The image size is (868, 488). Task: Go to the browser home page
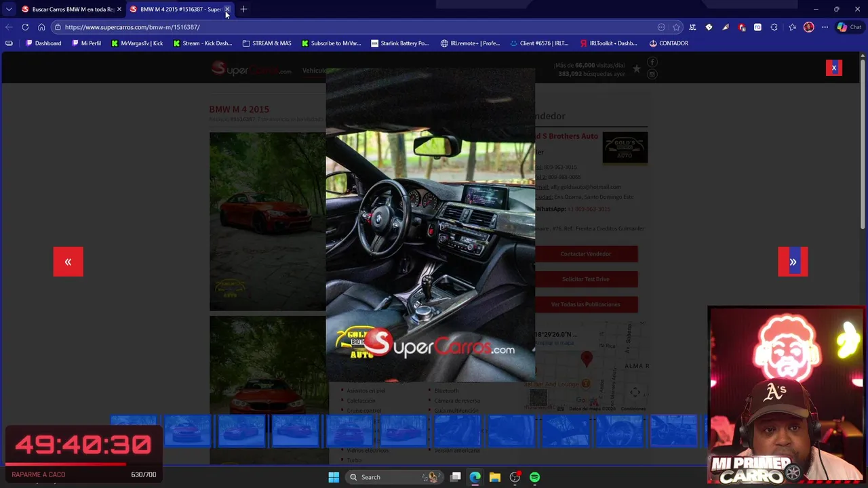(41, 27)
